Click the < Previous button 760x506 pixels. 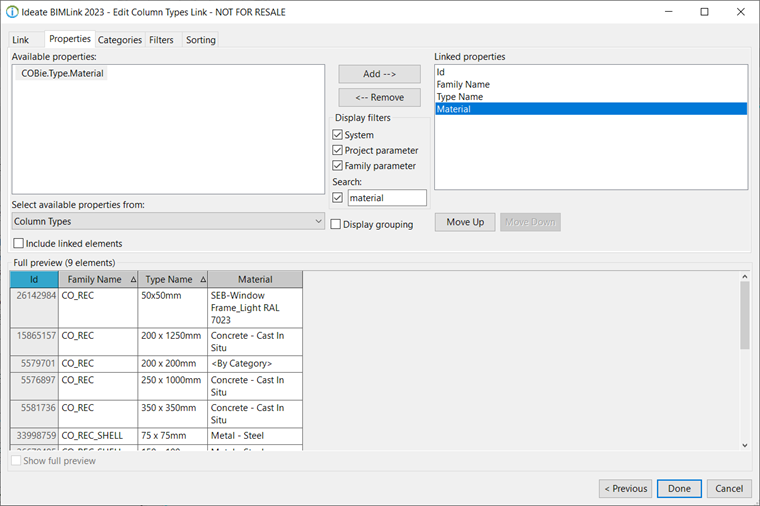625,489
